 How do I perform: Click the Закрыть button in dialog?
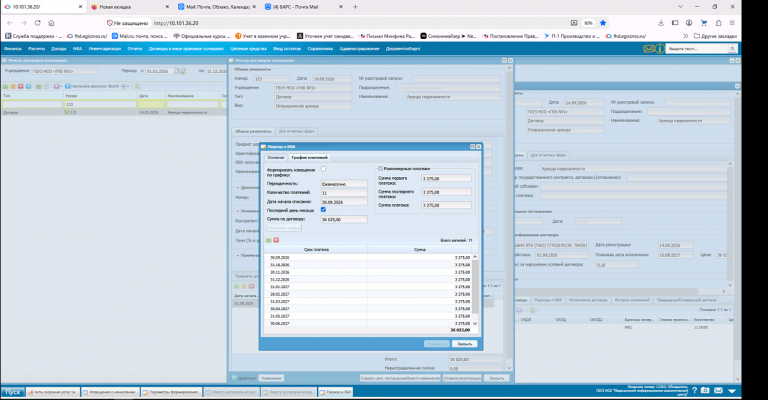(x=464, y=344)
